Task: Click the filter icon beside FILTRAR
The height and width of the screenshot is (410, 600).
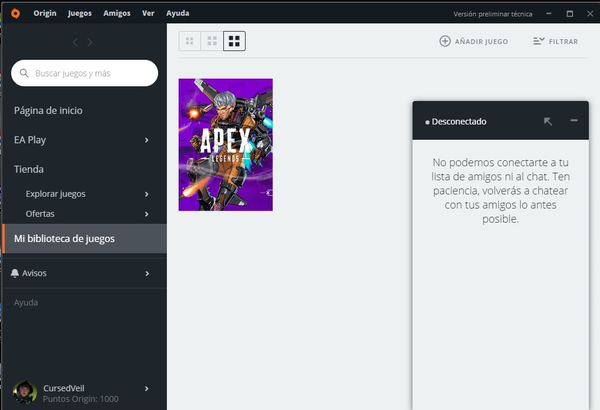Action: click(539, 41)
